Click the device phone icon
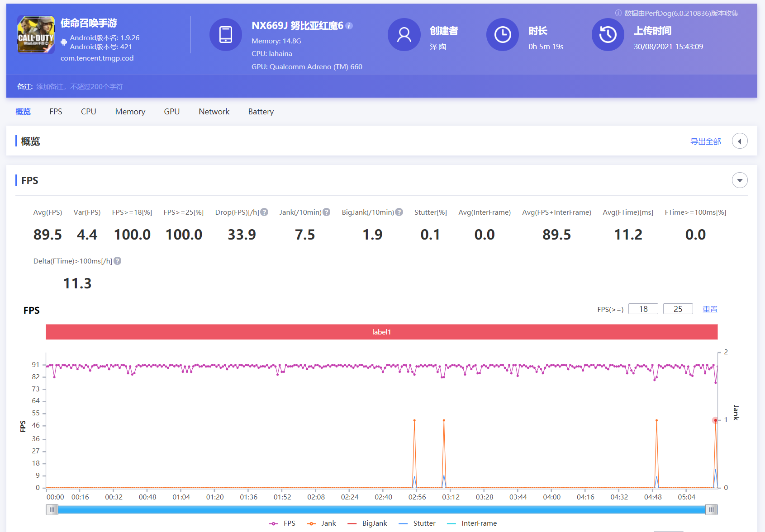This screenshot has width=765, height=532. pyautogui.click(x=226, y=34)
